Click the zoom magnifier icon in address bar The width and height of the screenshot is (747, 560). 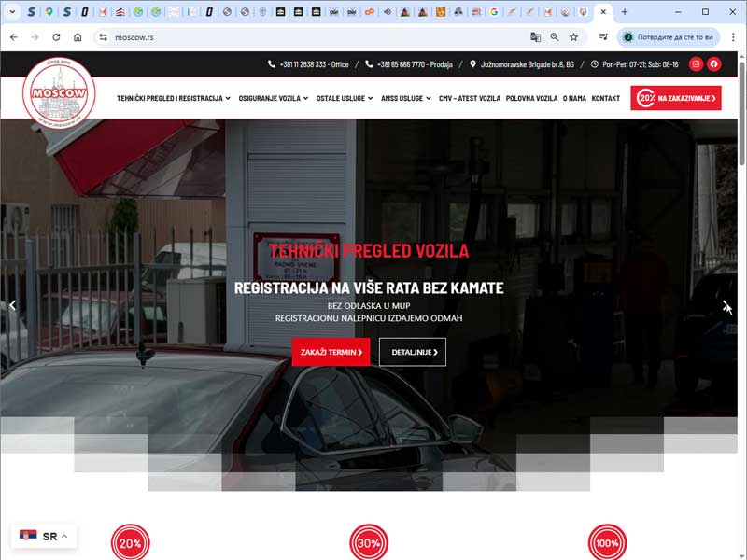[x=555, y=37]
